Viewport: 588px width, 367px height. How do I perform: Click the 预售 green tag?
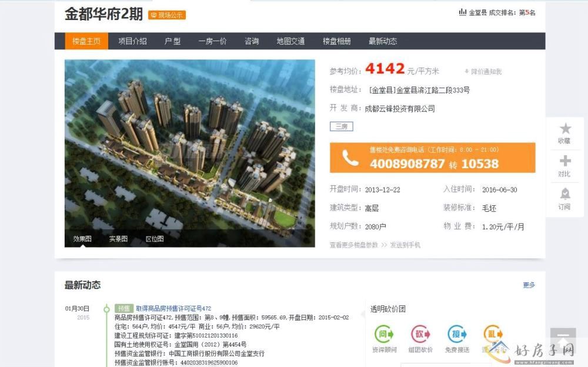pos(124,308)
